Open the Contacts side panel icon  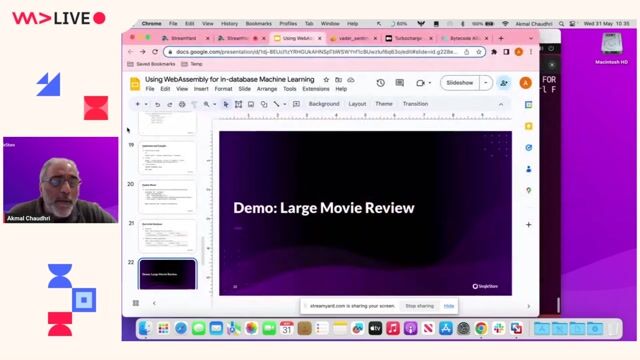tap(529, 169)
